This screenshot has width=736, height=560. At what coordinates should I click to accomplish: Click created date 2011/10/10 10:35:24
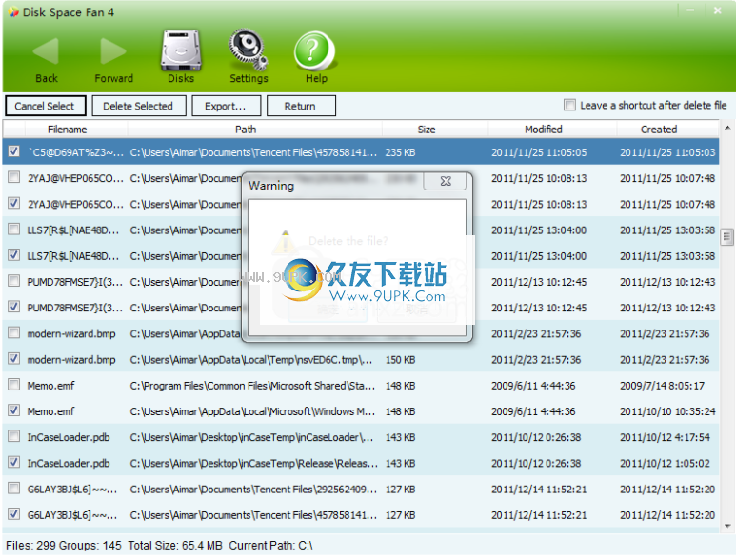coord(667,411)
